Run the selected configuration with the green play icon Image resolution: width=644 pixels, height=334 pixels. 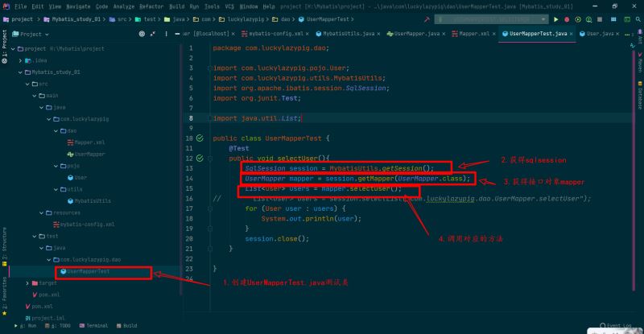tap(555, 19)
